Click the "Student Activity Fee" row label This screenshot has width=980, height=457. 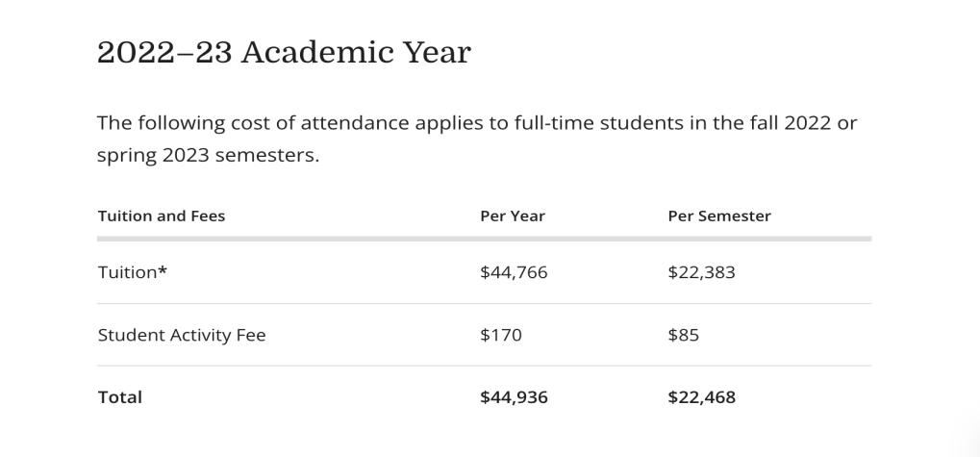click(182, 335)
